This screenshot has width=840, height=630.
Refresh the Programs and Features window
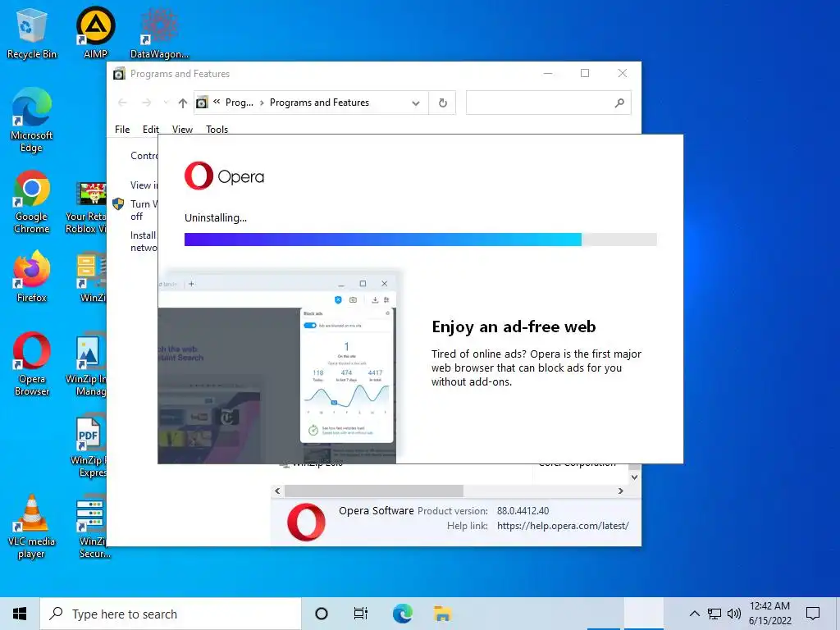click(x=442, y=103)
